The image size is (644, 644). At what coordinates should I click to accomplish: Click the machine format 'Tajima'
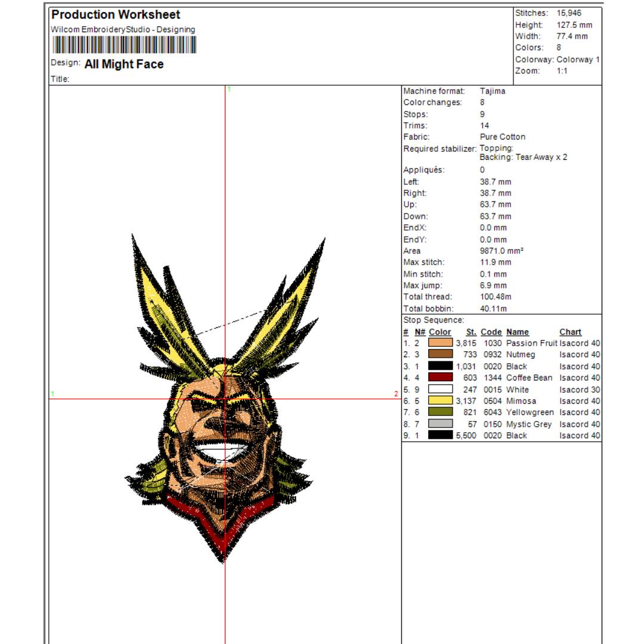(x=493, y=91)
